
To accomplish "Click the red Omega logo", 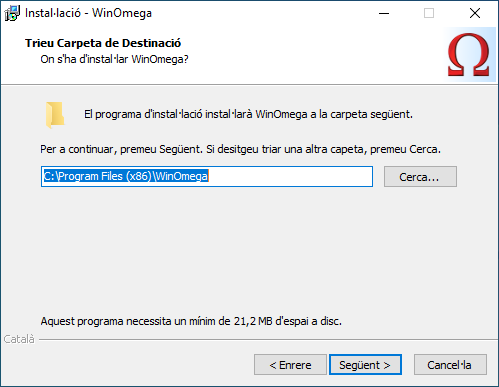I will tap(469, 54).
